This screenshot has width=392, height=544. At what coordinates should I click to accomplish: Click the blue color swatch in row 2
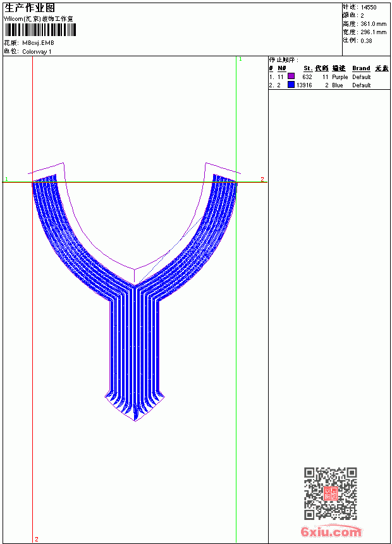(x=291, y=85)
